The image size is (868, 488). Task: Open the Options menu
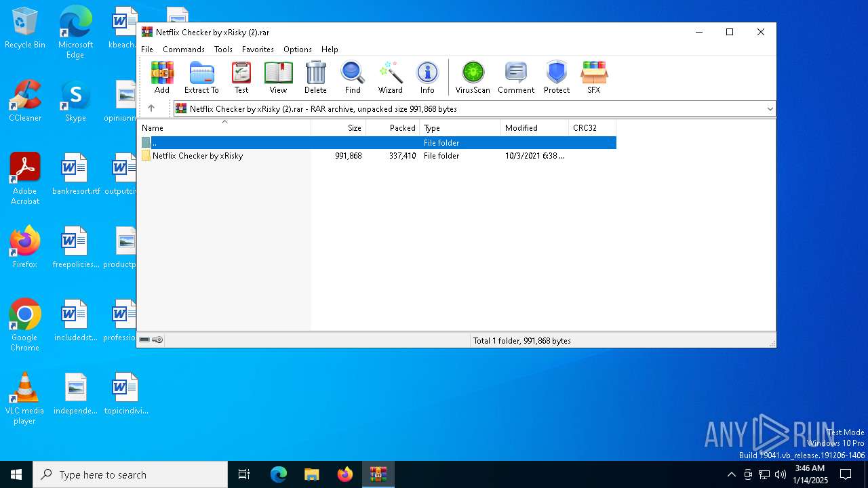(x=298, y=49)
